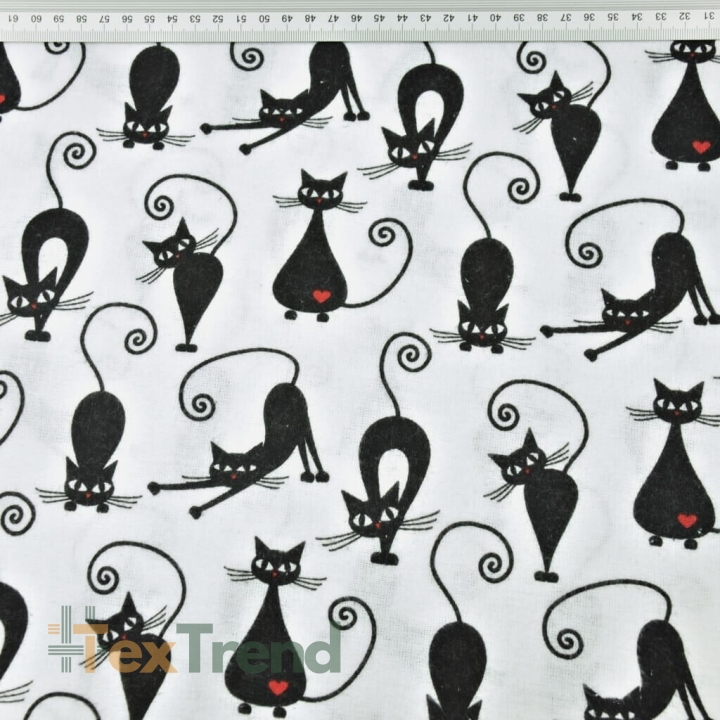Click the number 45 on the ruler
Viewport: 720px width, 720px height.
pyautogui.click(x=378, y=17)
